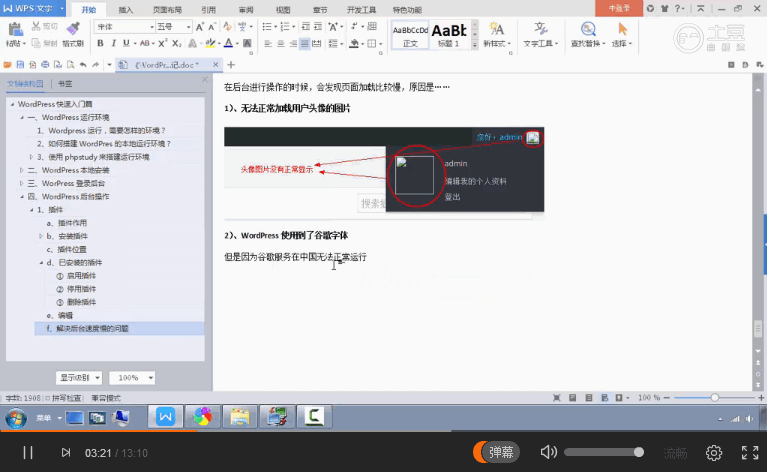Viewport: 767px width, 472px height.
Task: Adjust the video volume slider
Action: pyautogui.click(x=604, y=452)
